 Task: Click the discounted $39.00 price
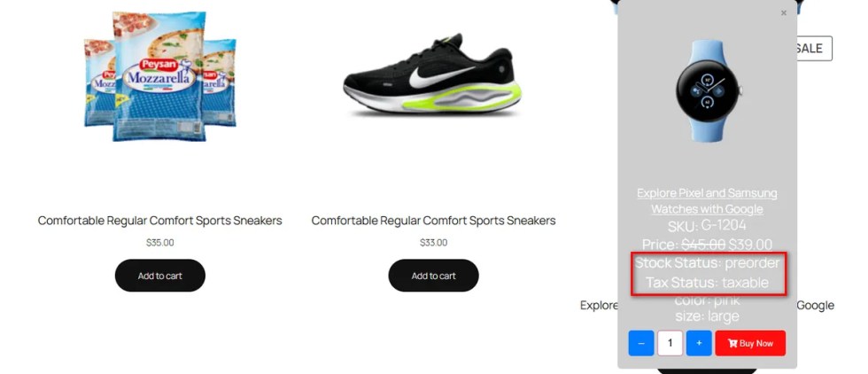click(750, 245)
